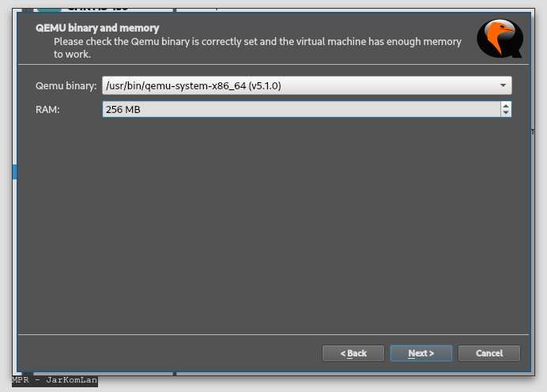Click inside the RAM 256 MB field

[x=300, y=110]
